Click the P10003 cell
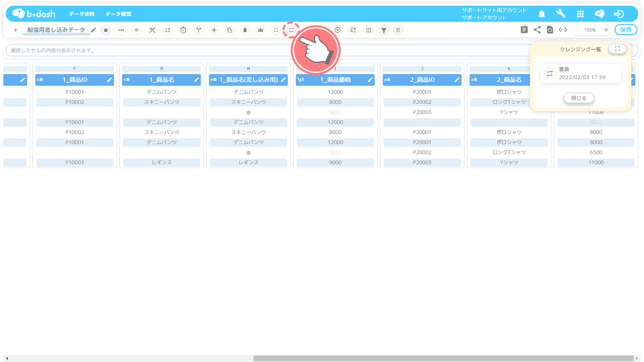Viewport: 644px width, 362px height. click(75, 162)
